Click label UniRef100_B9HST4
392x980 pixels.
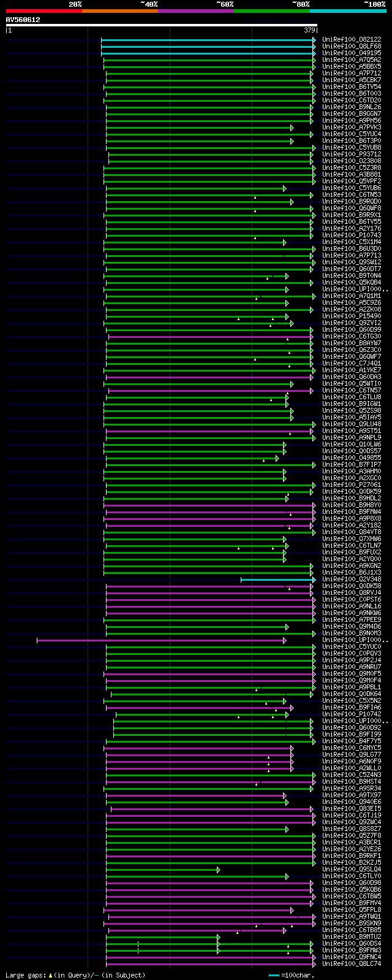click(x=352, y=781)
